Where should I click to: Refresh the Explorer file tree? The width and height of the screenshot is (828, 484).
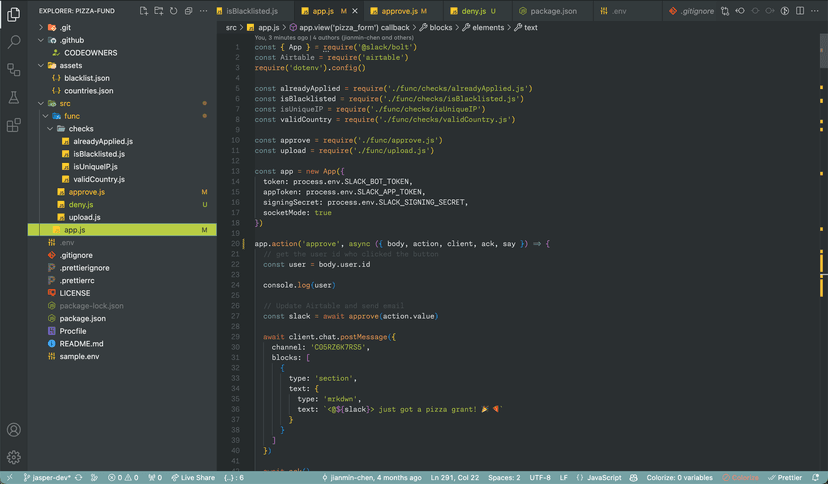[173, 11]
